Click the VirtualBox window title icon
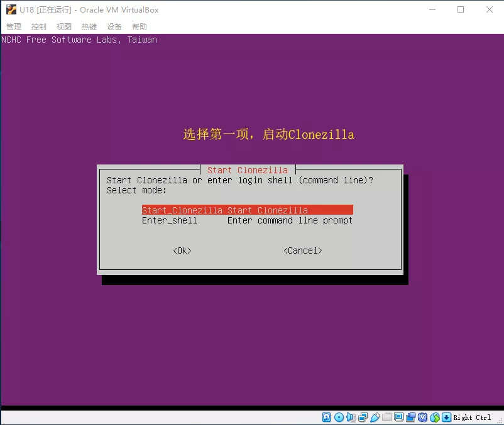The image size is (504, 425). pyautogui.click(x=11, y=9)
